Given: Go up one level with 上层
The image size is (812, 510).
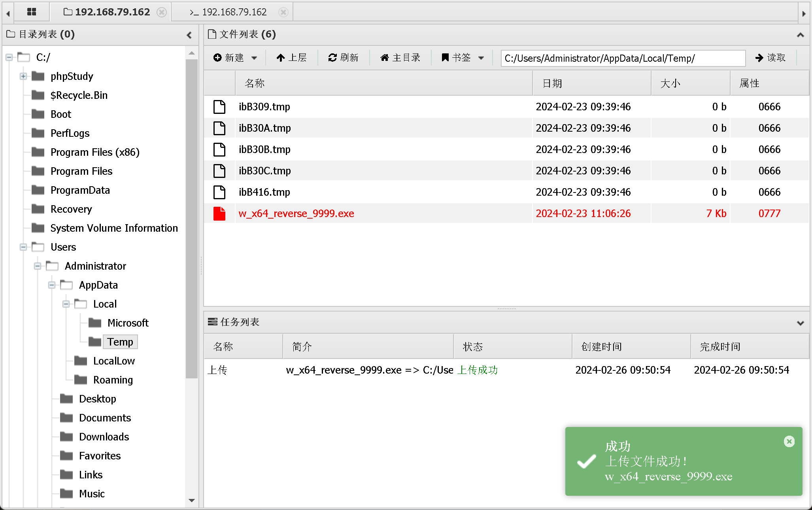Looking at the screenshot, I should [x=291, y=58].
